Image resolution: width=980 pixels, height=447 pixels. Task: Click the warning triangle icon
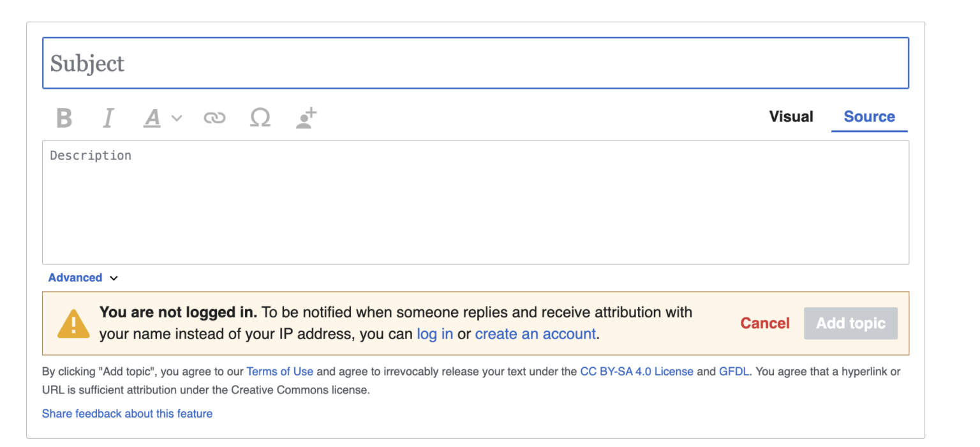pyautogui.click(x=73, y=323)
